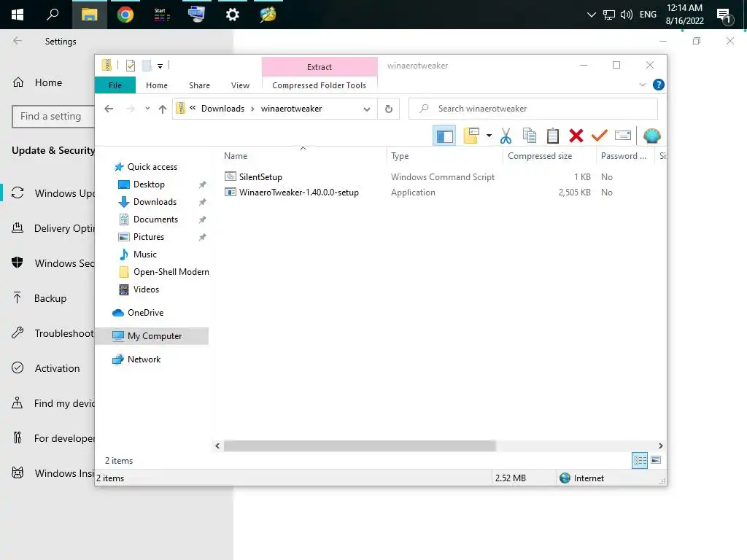This screenshot has width=747, height=560.
Task: Open the Windows Start button
Action: pyautogui.click(x=18, y=15)
